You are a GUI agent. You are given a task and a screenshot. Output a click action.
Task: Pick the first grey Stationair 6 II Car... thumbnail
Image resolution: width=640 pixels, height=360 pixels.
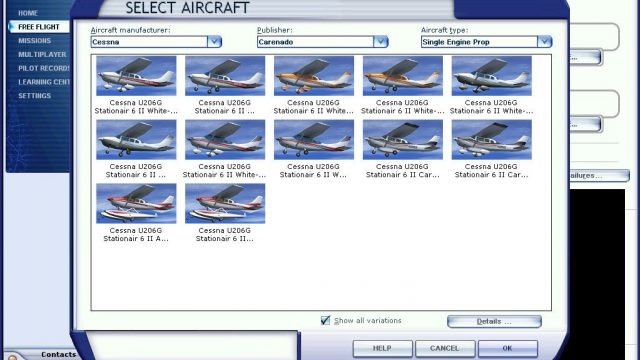pyautogui.click(x=402, y=140)
